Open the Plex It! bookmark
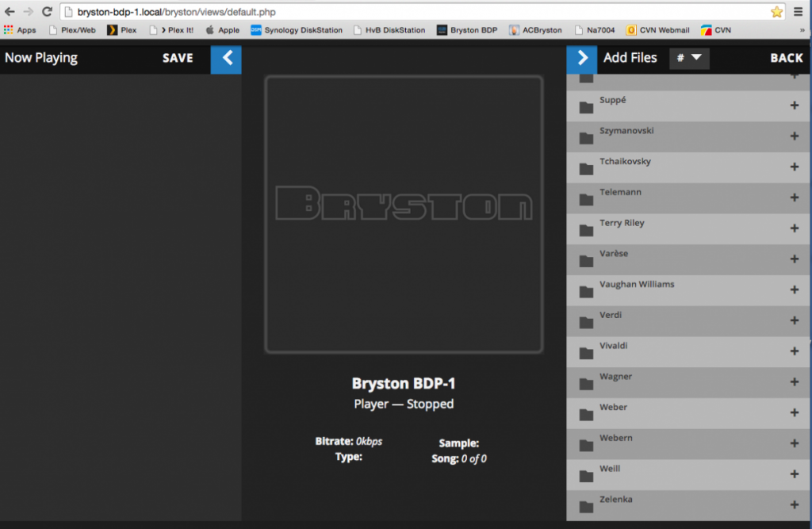Screen dimensions: 812x529 [171, 30]
